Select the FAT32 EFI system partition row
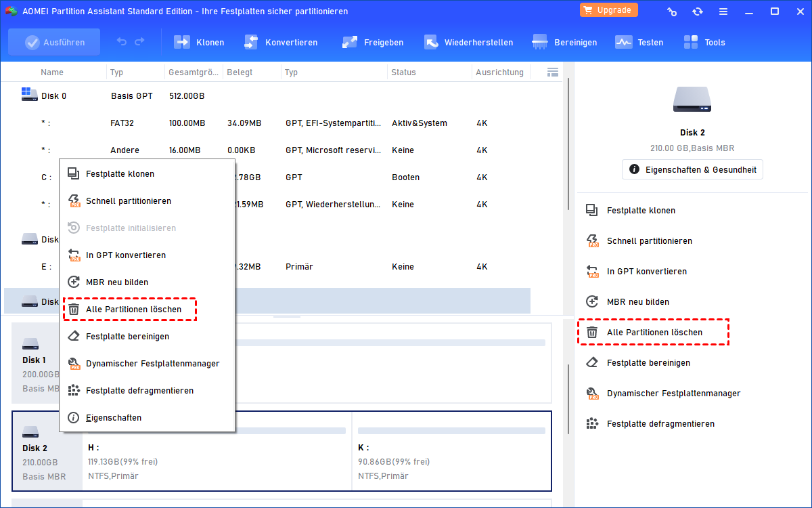 (x=267, y=123)
